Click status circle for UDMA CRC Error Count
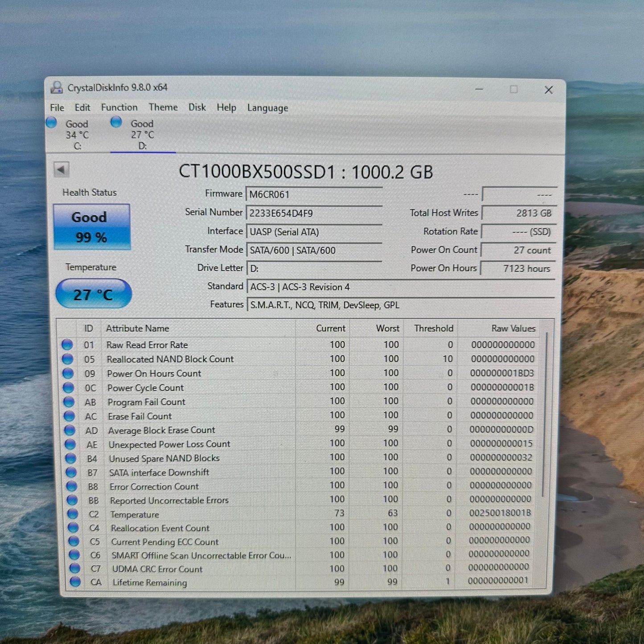Image resolution: width=644 pixels, height=644 pixels. click(x=74, y=568)
